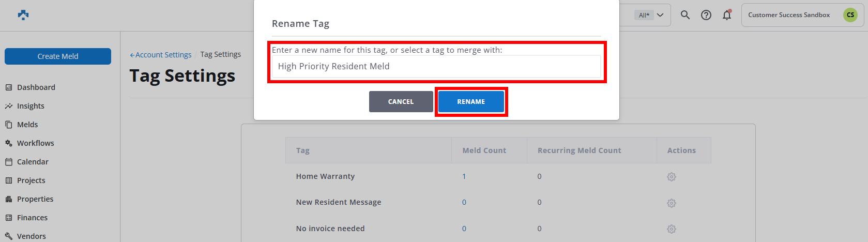Open Home Warranty meld count link

click(x=464, y=176)
